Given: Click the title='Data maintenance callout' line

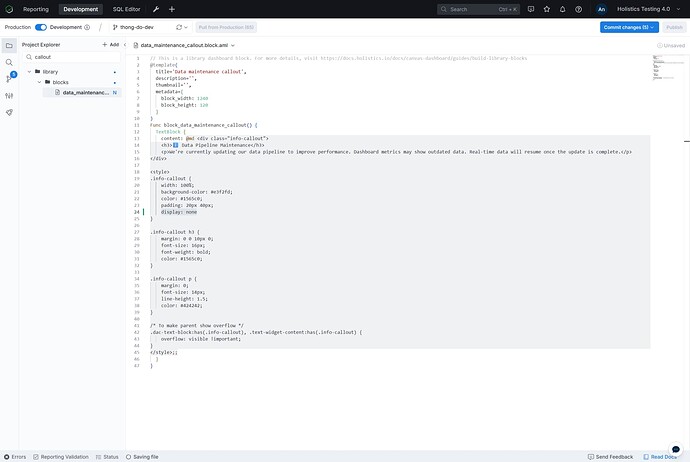Looking at the screenshot, I should pyautogui.click(x=201, y=71).
